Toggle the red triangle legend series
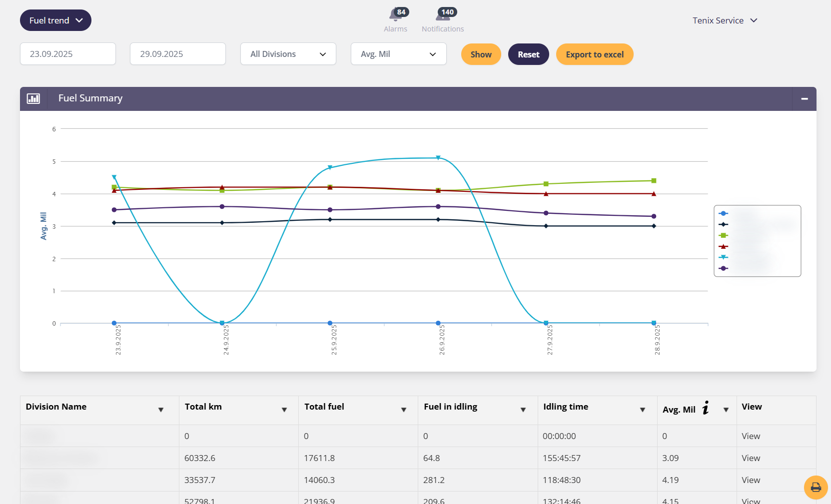831x504 pixels. [x=723, y=246]
